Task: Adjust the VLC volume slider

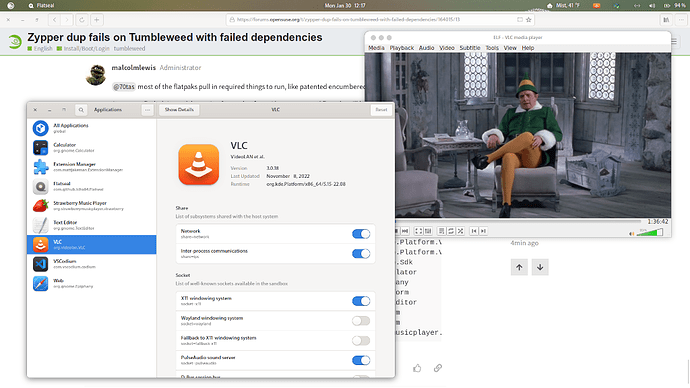Action: (x=650, y=233)
